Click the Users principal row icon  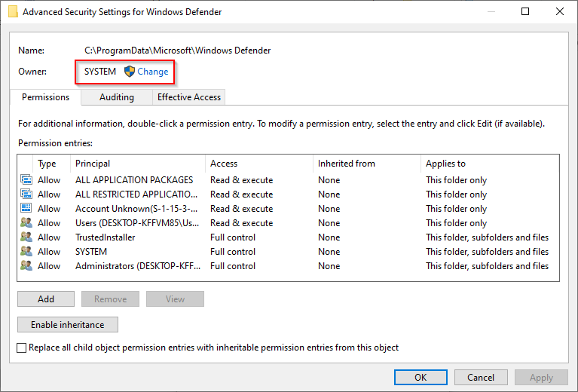[26, 222]
